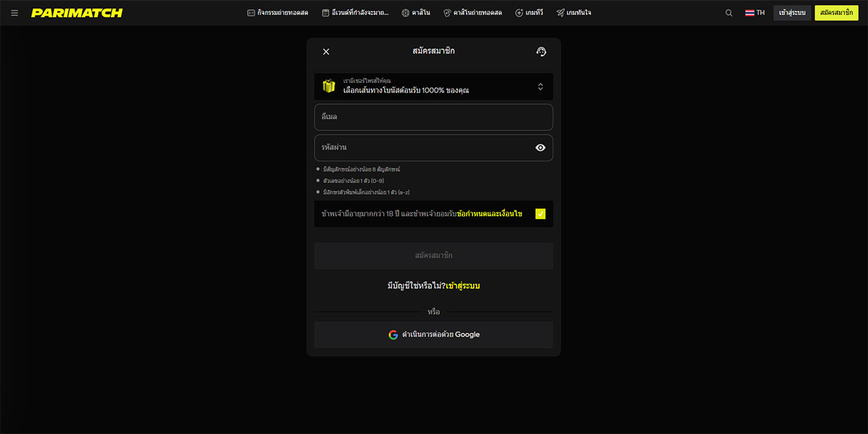Open the support headset icon in form

point(541,51)
